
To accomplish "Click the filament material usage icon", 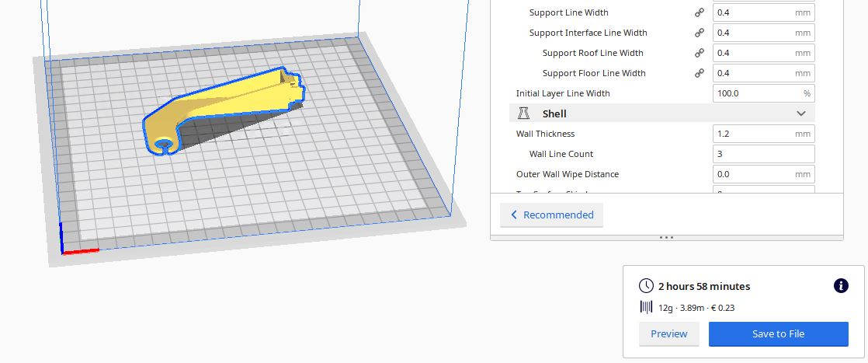I will pos(645,307).
